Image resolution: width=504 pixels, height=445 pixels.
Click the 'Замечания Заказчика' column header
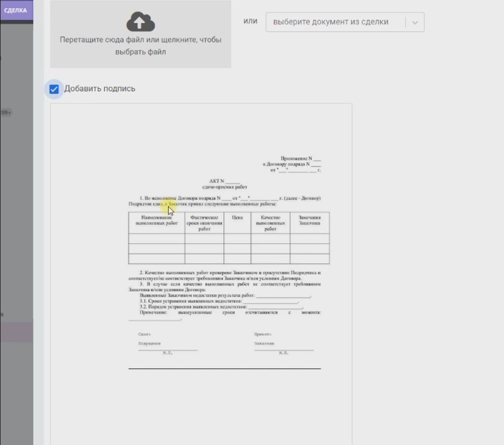[x=310, y=220]
